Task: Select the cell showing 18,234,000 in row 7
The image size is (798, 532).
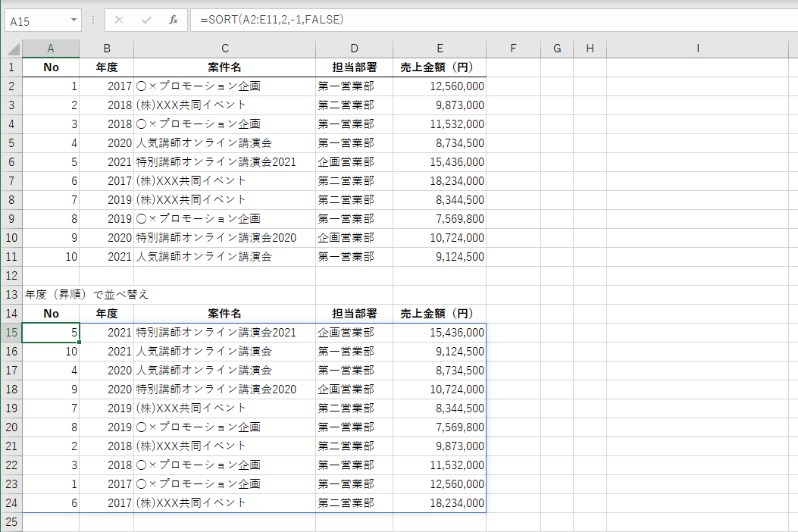Action: coord(440,180)
